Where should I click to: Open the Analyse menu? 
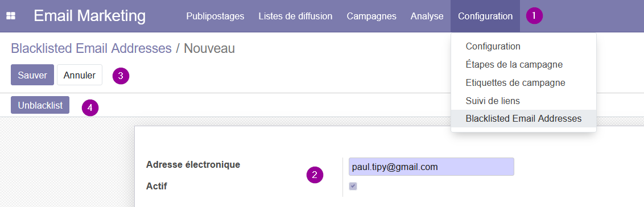click(x=427, y=16)
